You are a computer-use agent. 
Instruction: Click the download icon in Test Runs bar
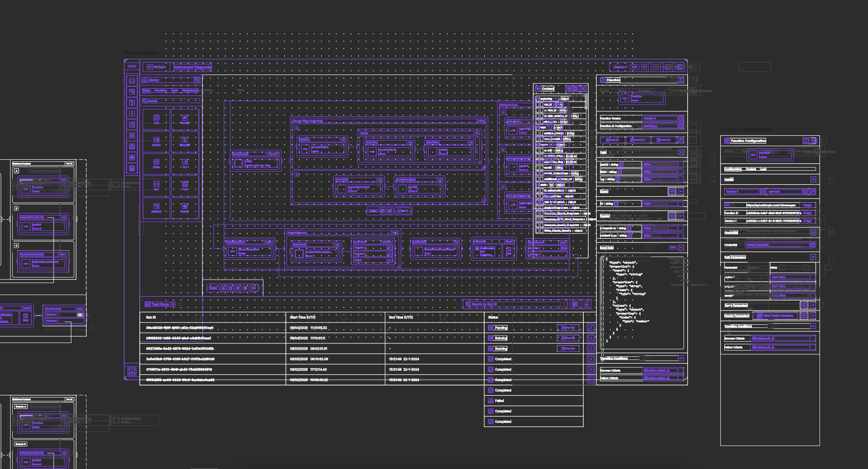587,304
